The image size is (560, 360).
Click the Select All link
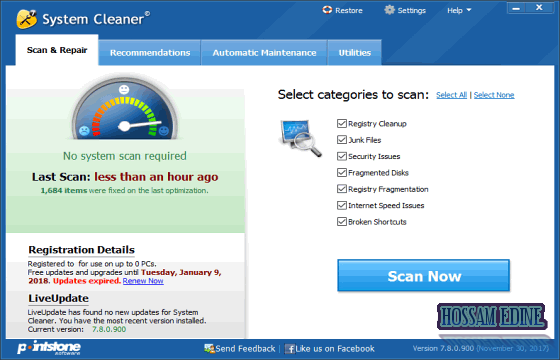click(x=451, y=95)
